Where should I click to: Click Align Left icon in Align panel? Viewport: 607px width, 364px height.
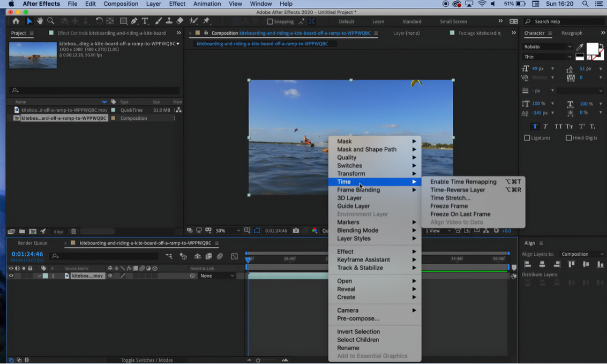point(527,264)
